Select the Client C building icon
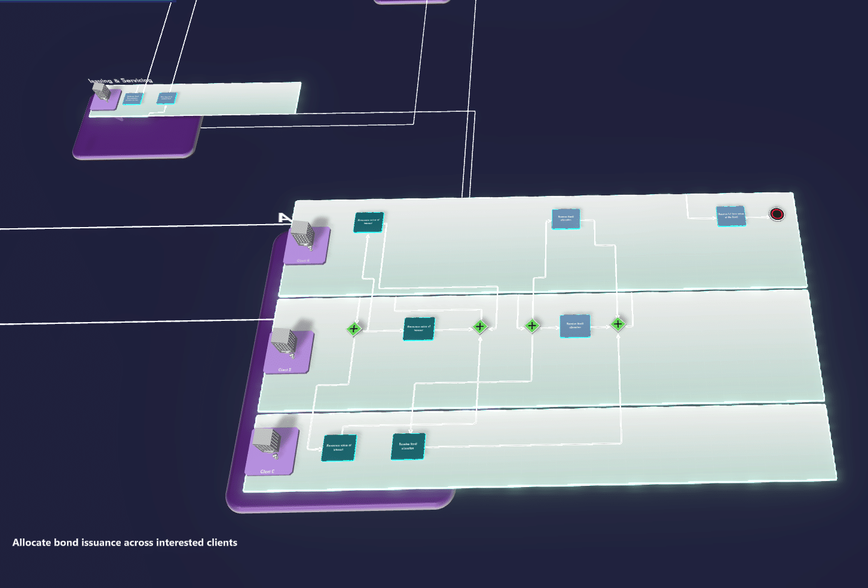The height and width of the screenshot is (588, 868). (x=267, y=443)
